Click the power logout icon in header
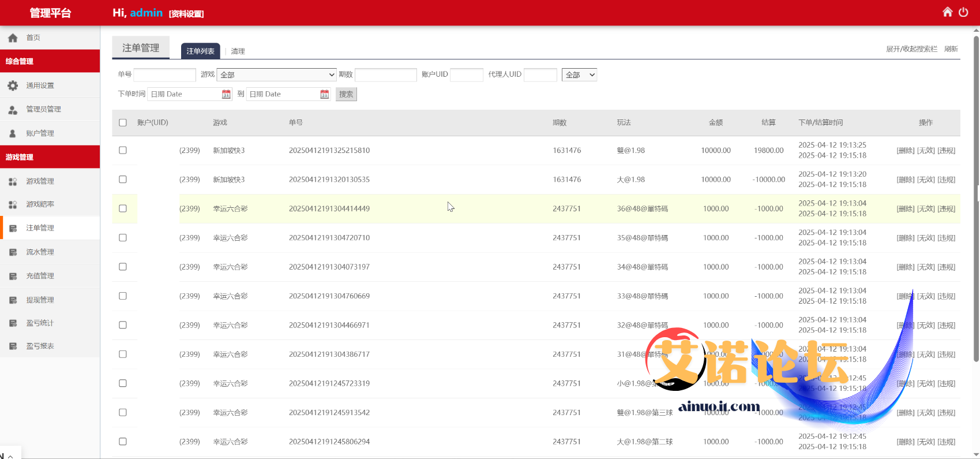The width and height of the screenshot is (980, 459). coord(963,12)
